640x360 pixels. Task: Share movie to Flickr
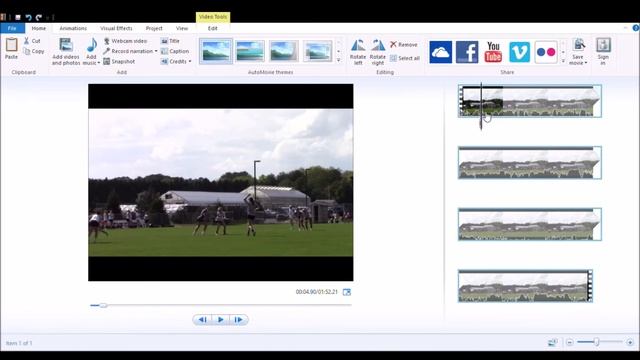(546, 52)
